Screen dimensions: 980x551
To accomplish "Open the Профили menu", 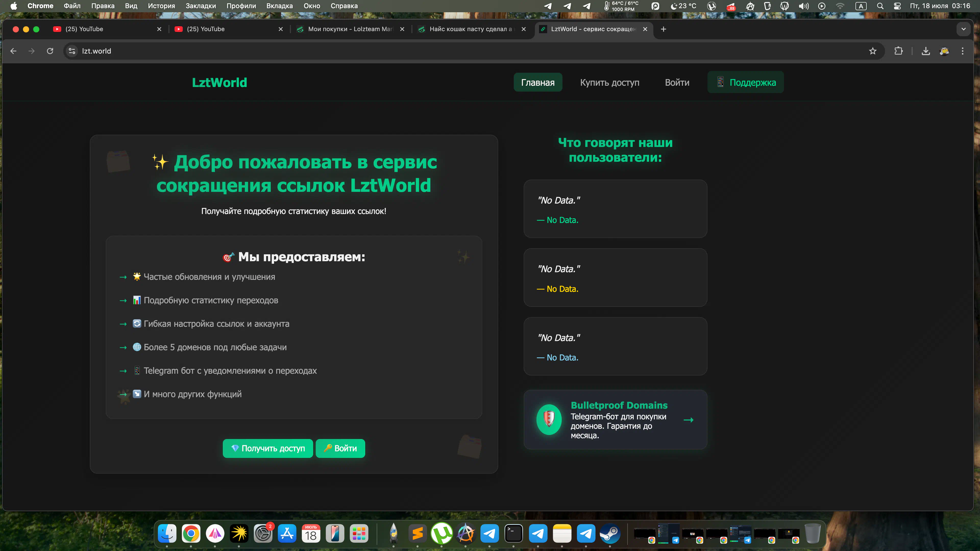I will [x=241, y=6].
